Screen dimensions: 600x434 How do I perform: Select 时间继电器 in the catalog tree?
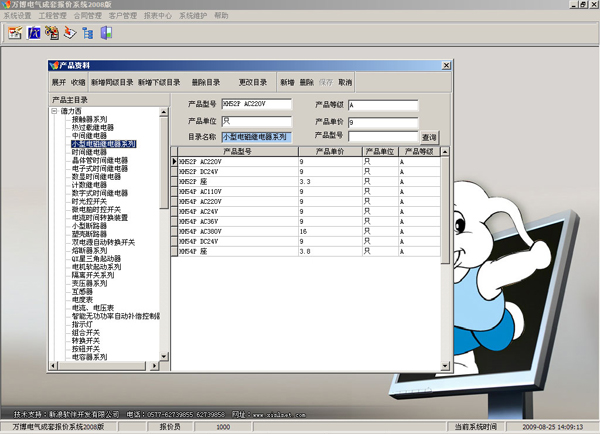click(93, 152)
